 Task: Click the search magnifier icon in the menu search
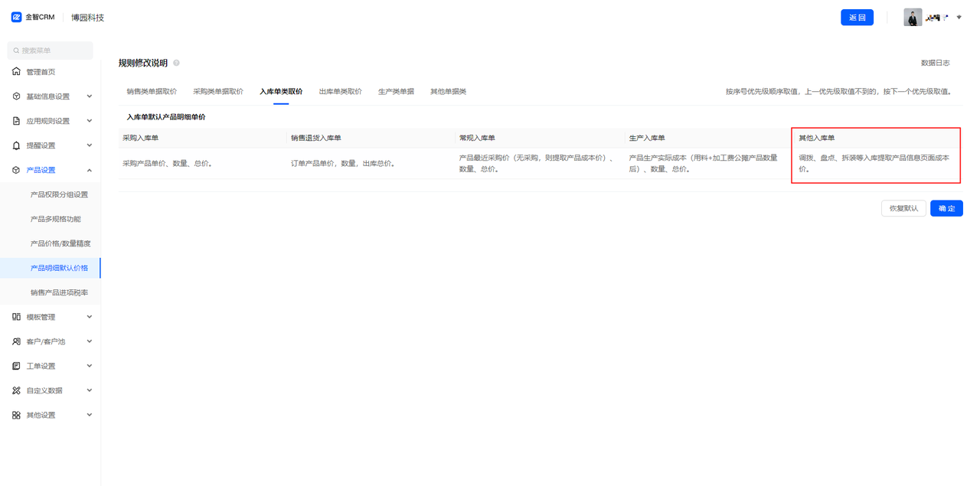coord(16,51)
